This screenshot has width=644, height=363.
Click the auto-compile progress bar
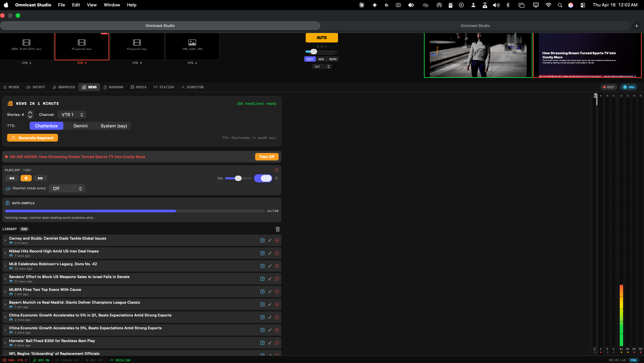click(135, 211)
